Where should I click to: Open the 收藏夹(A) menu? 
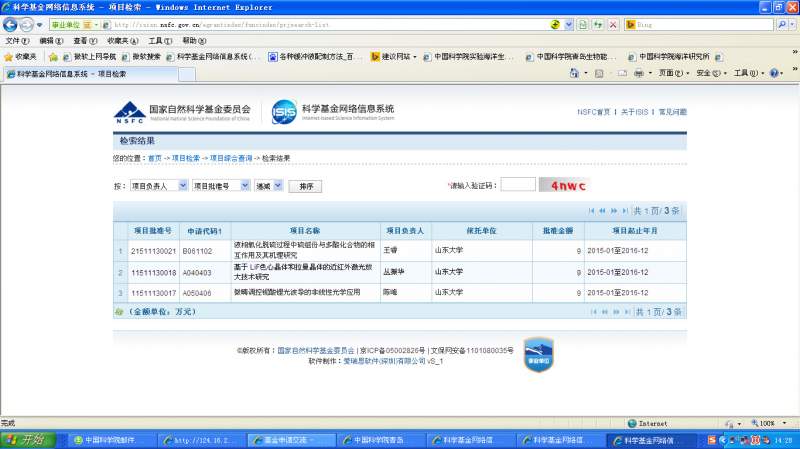click(122, 41)
